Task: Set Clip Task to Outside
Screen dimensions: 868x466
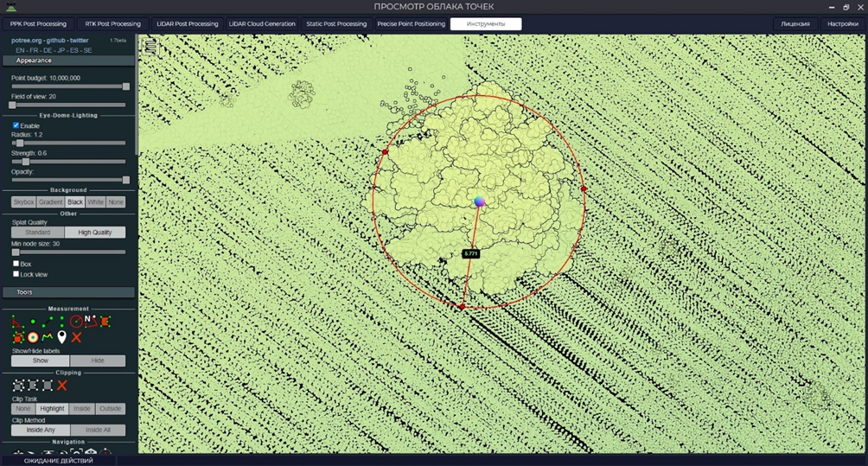Action: click(110, 408)
